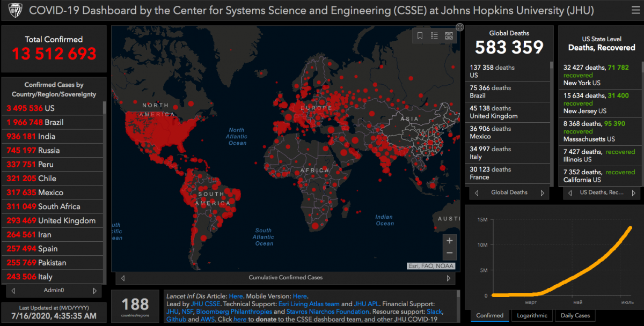The width and height of the screenshot is (644, 326).
Task: Click the Esri, FAO, NOAA map attribution
Action: point(431,266)
